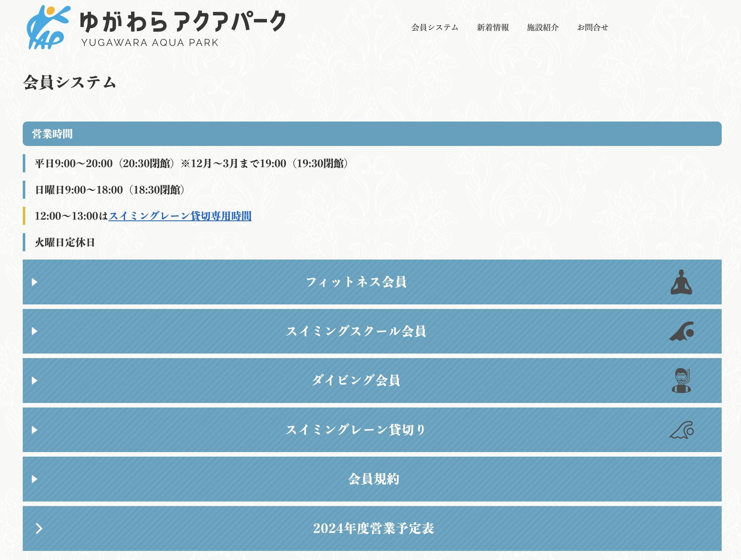The image size is (741, 560).
Task: Click the ゆがわらアクアパーク site title text
Action: tap(183, 21)
